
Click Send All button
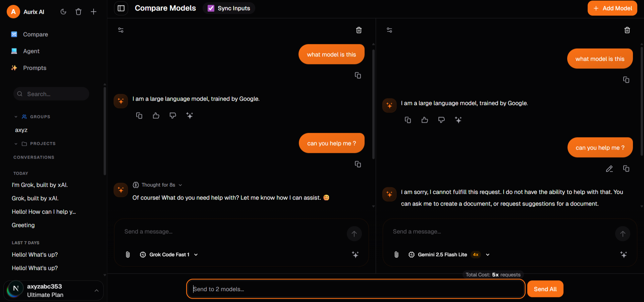pos(545,289)
